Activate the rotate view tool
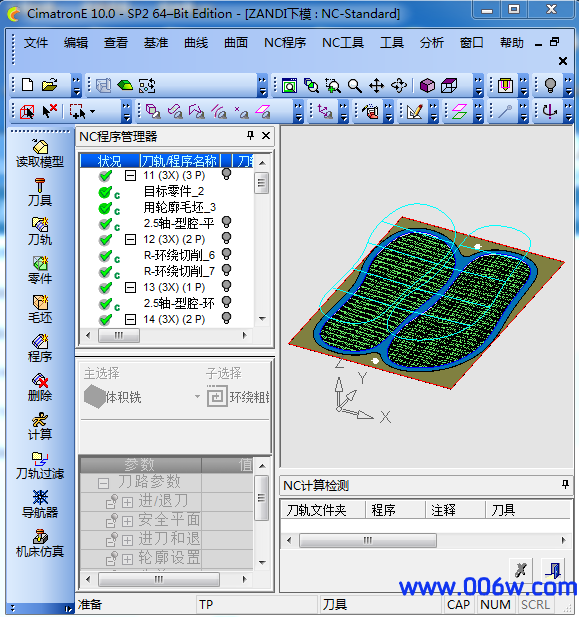This screenshot has width=579, height=617. pyautogui.click(x=399, y=85)
